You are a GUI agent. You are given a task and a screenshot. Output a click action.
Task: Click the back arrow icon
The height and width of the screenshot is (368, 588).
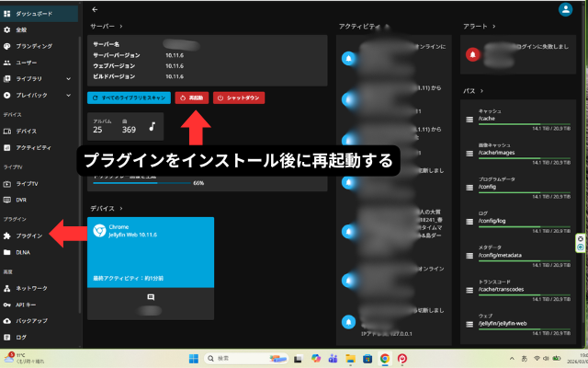tap(95, 9)
